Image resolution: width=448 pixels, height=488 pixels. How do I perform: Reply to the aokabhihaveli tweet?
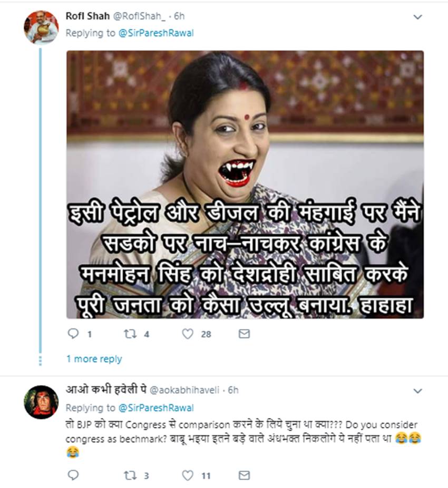point(74,475)
